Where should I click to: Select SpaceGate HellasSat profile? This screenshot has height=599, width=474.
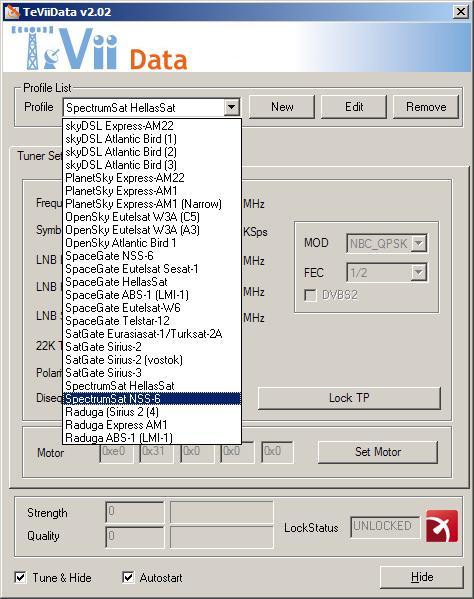[x=152, y=282]
